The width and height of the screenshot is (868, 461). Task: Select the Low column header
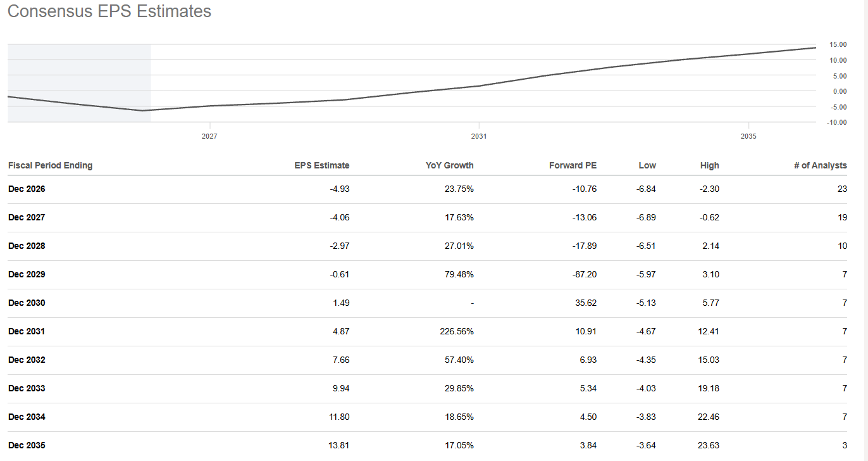pyautogui.click(x=647, y=165)
